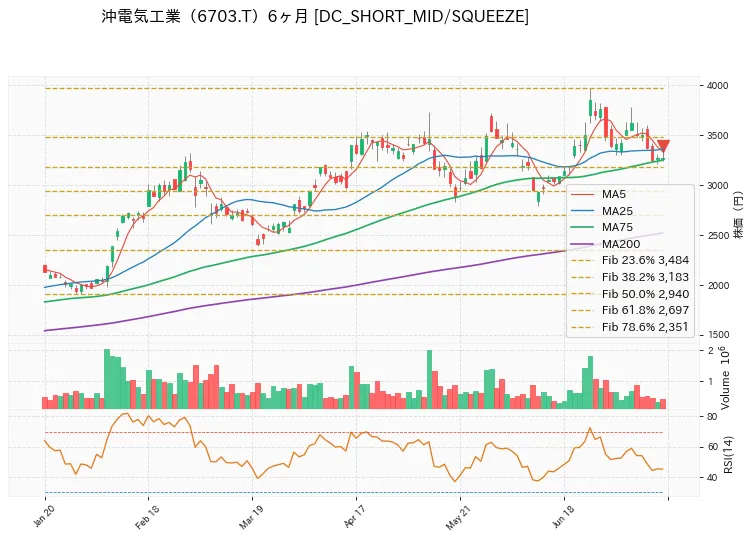Click the 4000 price axis tick label
The width and height of the screenshot is (752, 540).
pyautogui.click(x=717, y=86)
